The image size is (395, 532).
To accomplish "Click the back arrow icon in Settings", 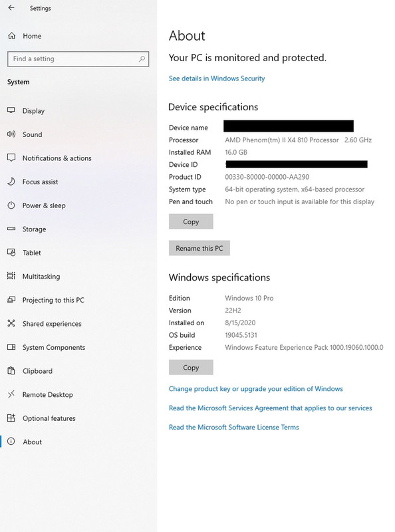I will pos(11,7).
